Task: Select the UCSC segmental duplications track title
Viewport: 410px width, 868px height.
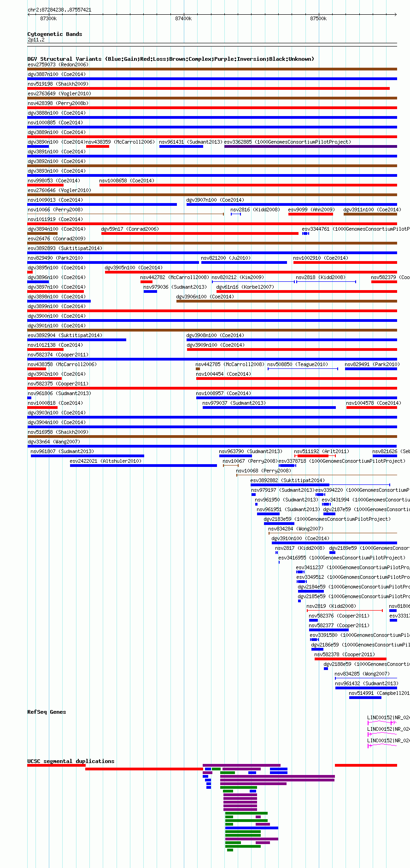Action: click(x=70, y=761)
